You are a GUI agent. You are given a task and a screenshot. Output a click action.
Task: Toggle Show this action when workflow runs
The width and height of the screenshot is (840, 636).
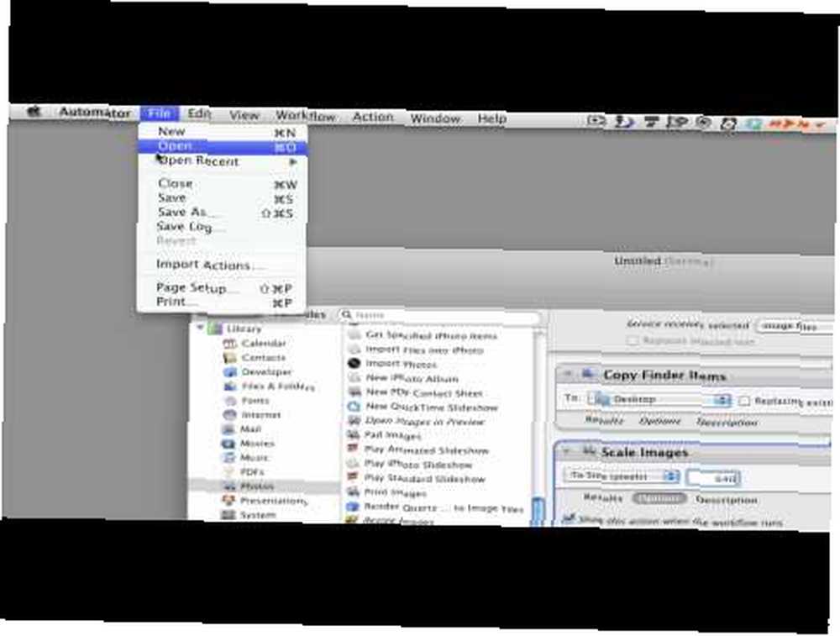[x=569, y=518]
